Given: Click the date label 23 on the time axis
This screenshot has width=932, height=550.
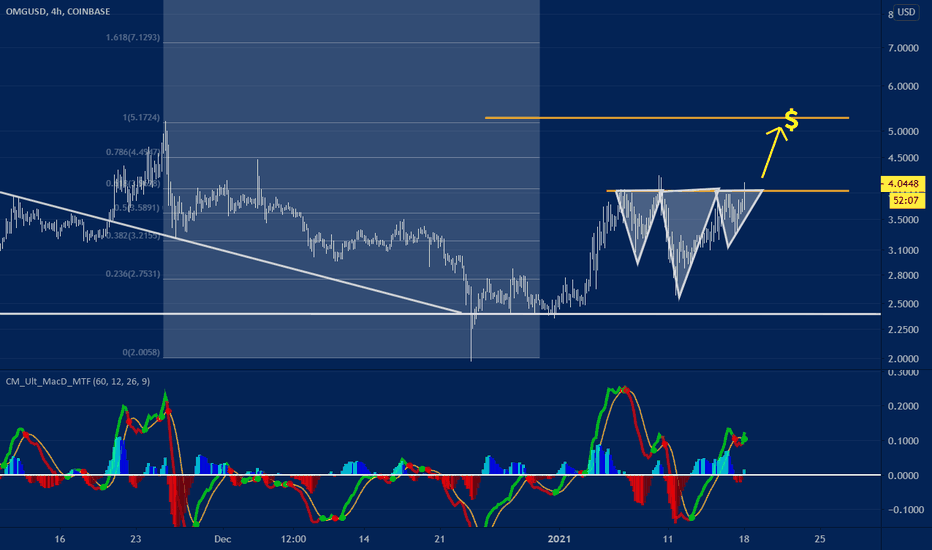Looking at the screenshot, I should 136,539.
